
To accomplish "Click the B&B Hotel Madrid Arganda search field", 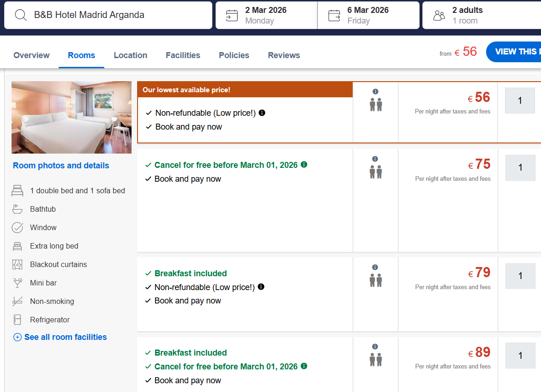I will 115,15.
